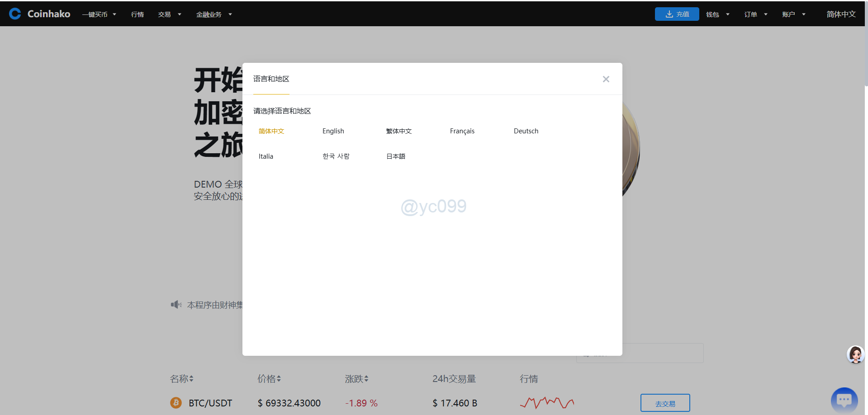Viewport: 868px width, 415px height.
Task: Select English as the language
Action: [x=333, y=131]
